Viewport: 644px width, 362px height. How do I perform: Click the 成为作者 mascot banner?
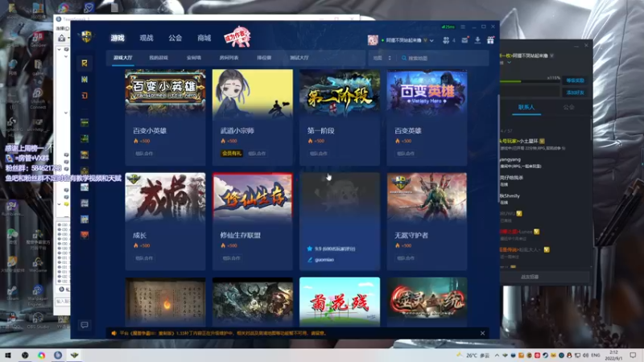[237, 37]
